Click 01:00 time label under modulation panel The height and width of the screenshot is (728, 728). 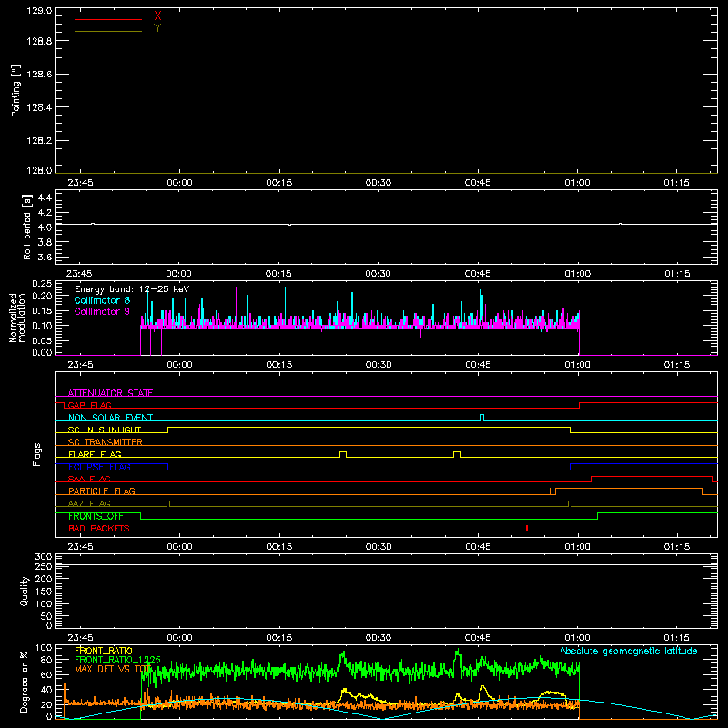(x=578, y=365)
